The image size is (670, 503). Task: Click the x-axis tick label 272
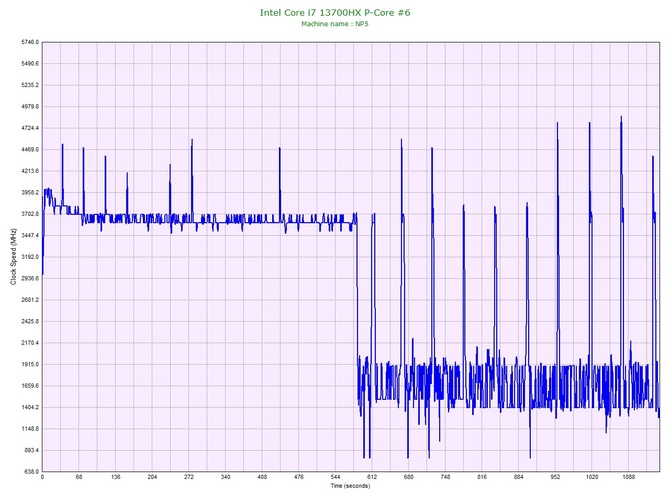189,477
